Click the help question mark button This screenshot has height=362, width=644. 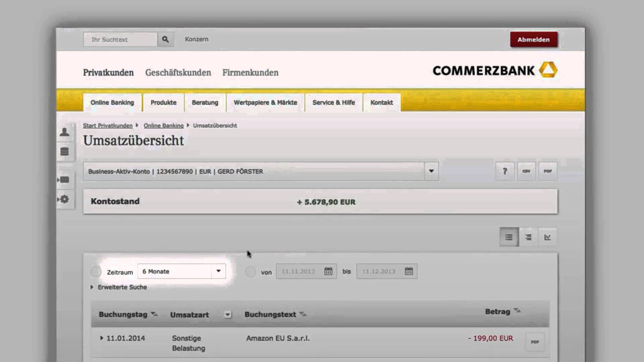click(505, 171)
